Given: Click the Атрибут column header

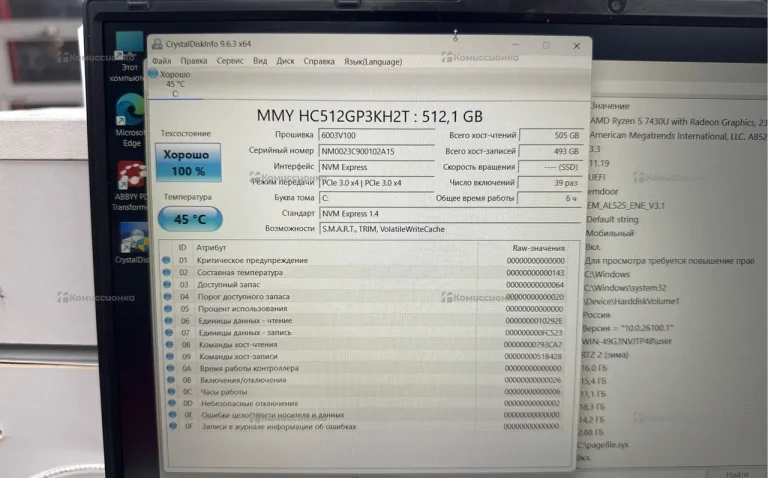Looking at the screenshot, I should point(211,247).
